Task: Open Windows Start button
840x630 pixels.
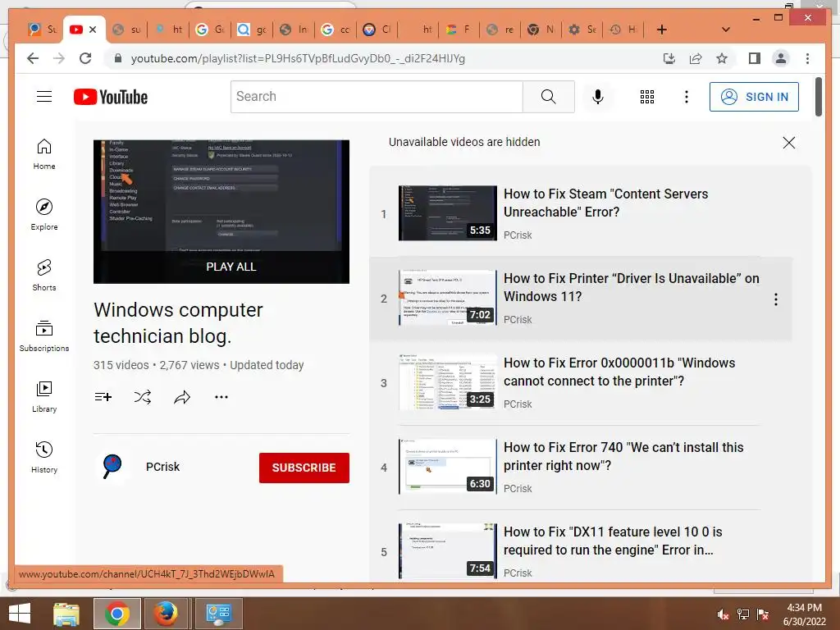Action: click(20, 614)
